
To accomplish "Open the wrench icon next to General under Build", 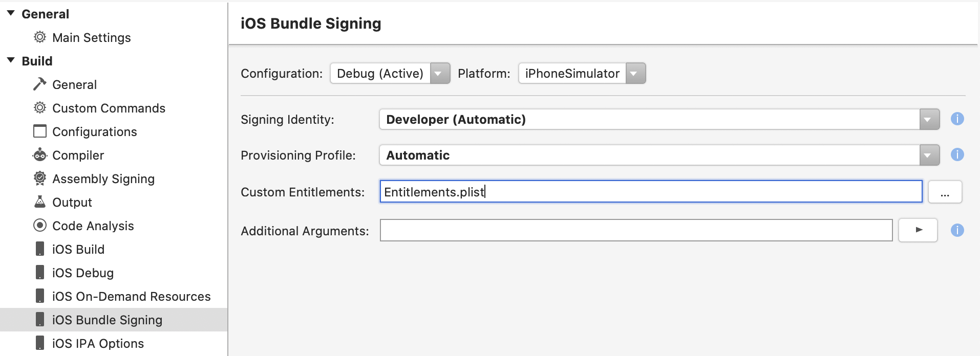I will 39,84.
